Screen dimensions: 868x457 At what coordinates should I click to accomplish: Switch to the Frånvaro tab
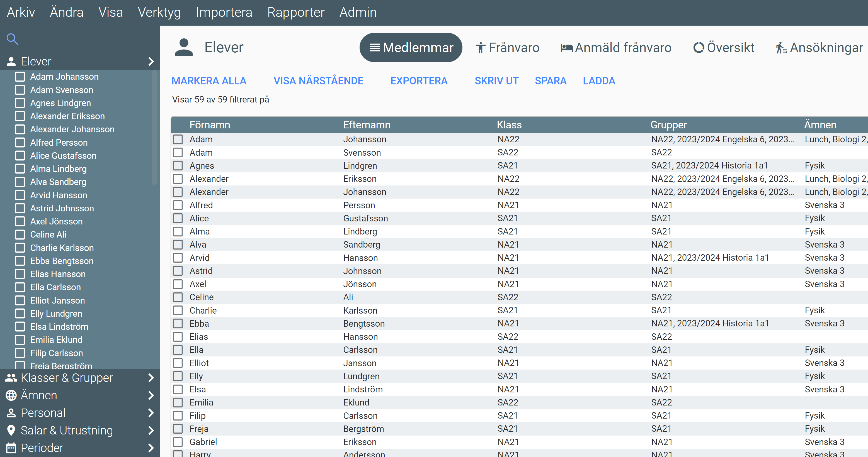pos(507,48)
